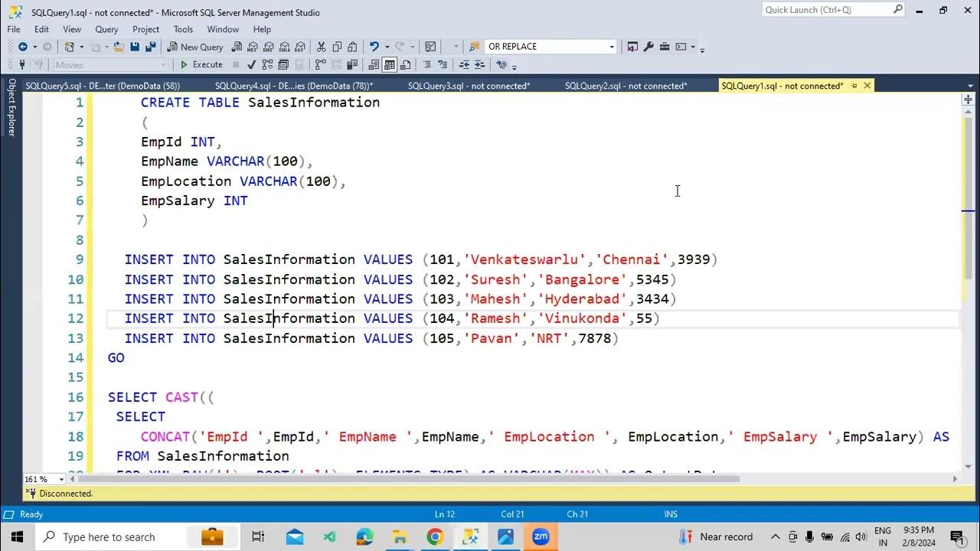The image size is (980, 551).
Task: Click the Increase Indent icon
Action: point(480,64)
